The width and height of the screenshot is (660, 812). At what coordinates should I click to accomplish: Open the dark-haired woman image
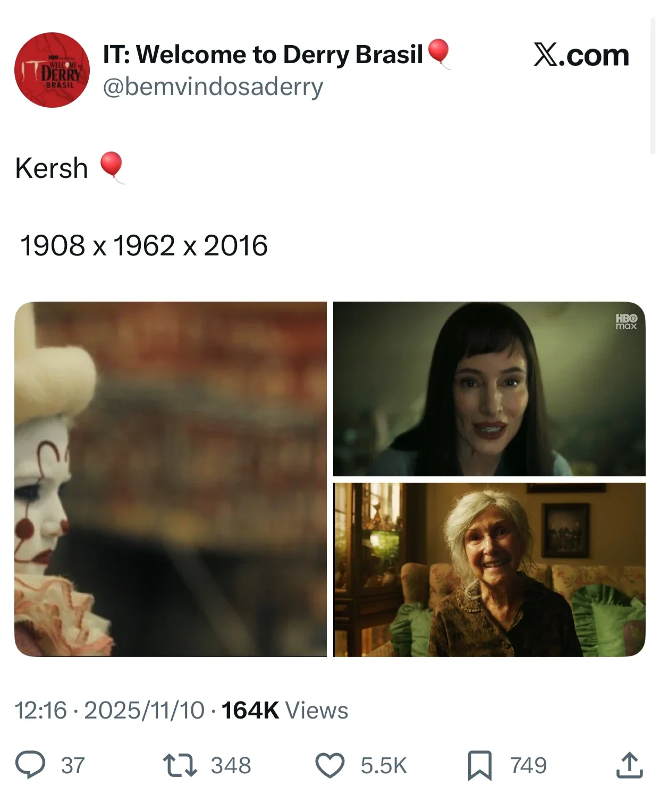click(489, 389)
